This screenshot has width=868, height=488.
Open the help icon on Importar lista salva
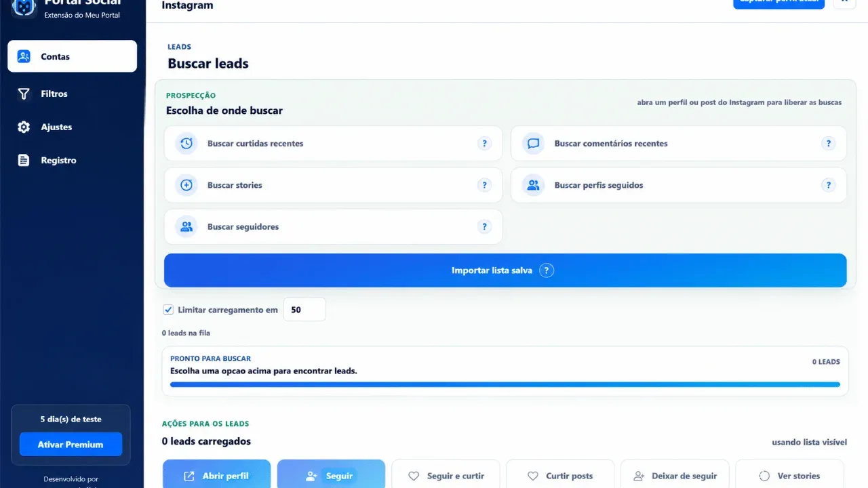coord(547,270)
